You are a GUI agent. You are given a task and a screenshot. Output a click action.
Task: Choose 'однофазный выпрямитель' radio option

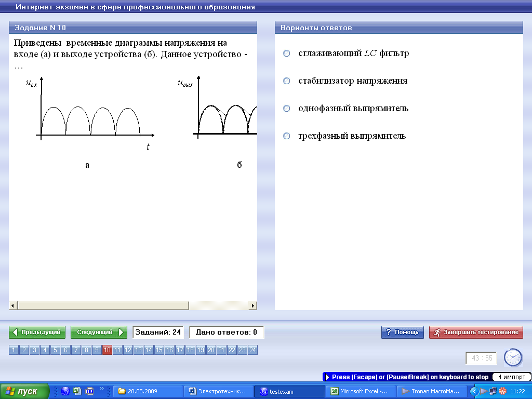click(x=287, y=108)
